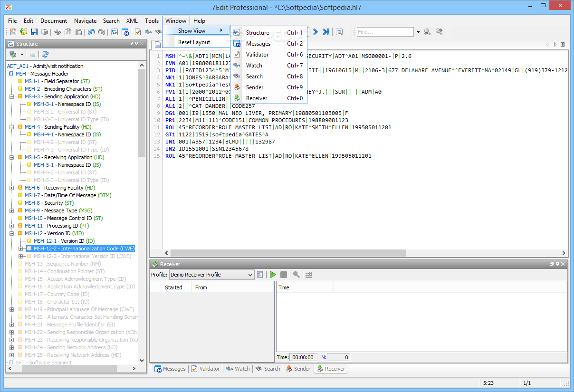Image resolution: width=574 pixels, height=392 pixels.
Task: Click the receiver profile settings icon
Action: 260,275
